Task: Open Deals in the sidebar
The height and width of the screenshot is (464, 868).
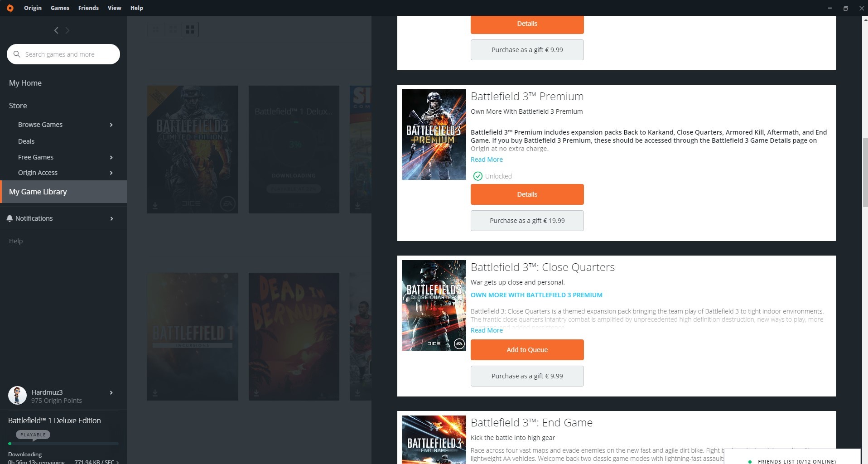Action: click(26, 141)
